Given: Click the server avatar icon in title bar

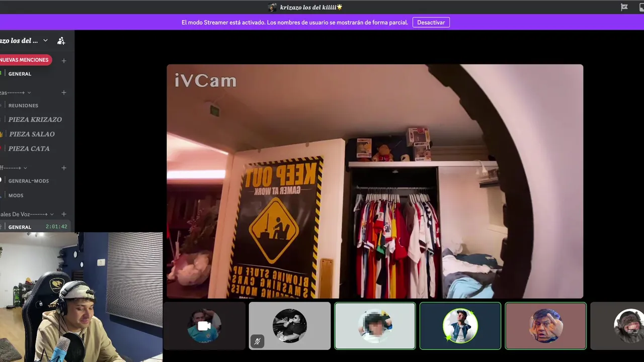Looking at the screenshot, I should (x=272, y=7).
